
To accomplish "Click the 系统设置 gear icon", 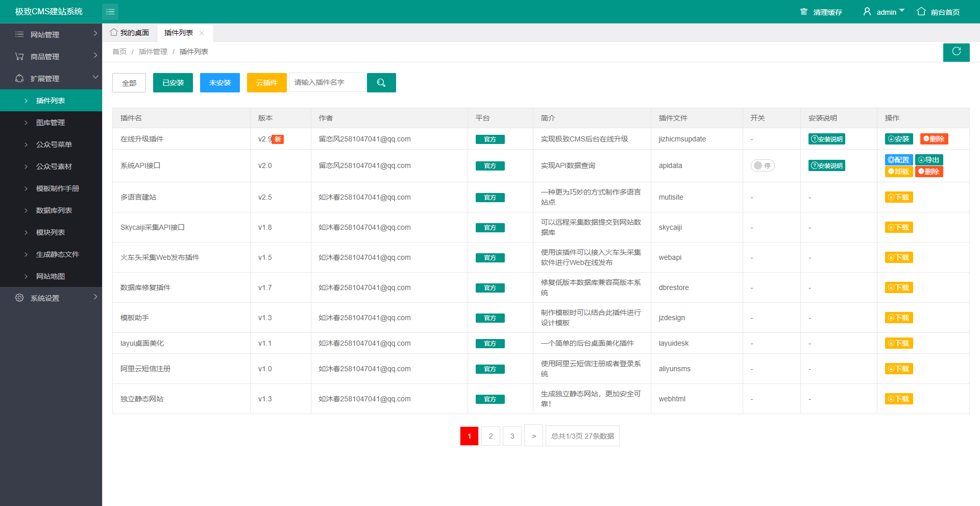I will tap(19, 298).
